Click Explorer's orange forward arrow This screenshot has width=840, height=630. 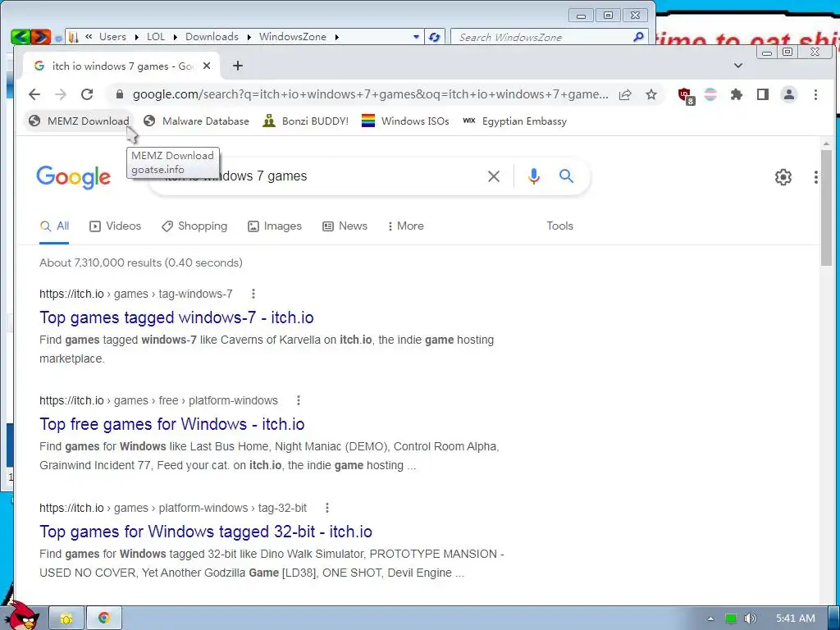[41, 37]
